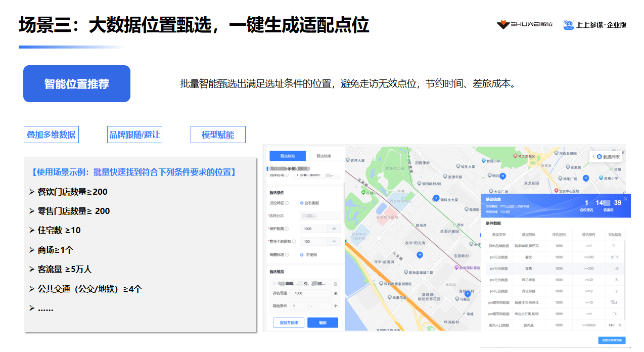Click map marker number 16

[x=502, y=176]
